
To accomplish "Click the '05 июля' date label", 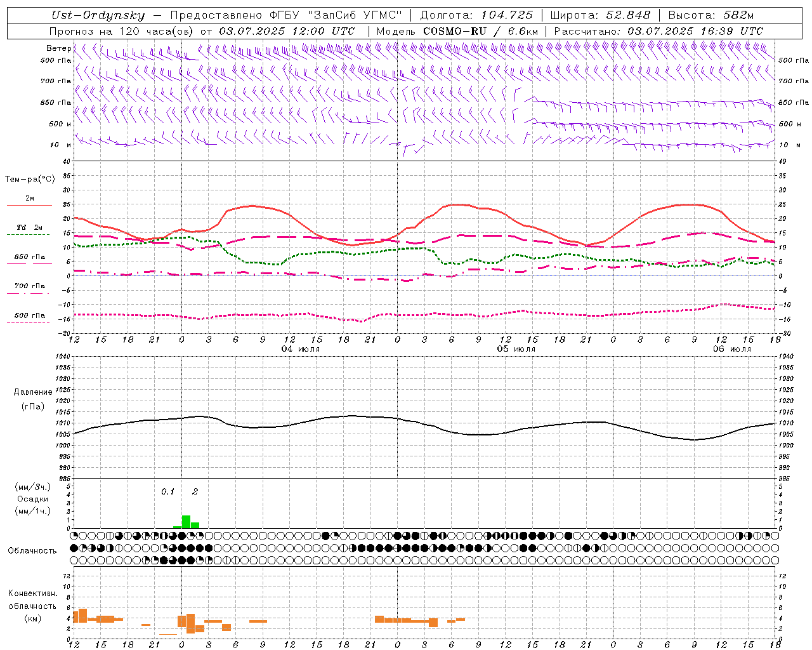I will [516, 349].
